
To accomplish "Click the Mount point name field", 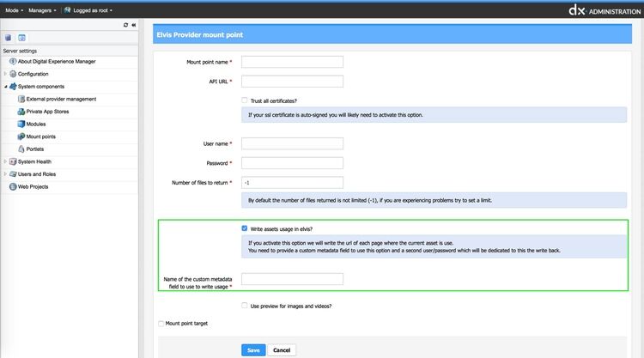I will 292,62.
